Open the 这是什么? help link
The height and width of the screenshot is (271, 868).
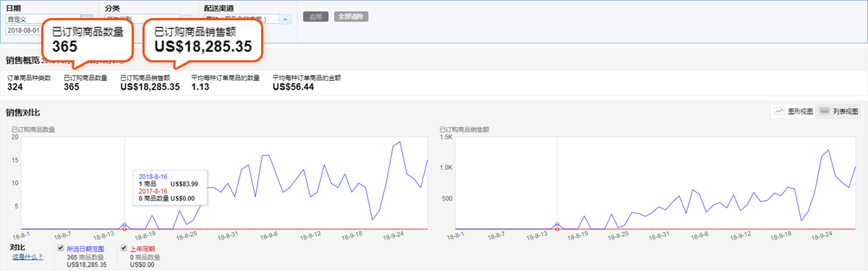tap(27, 257)
